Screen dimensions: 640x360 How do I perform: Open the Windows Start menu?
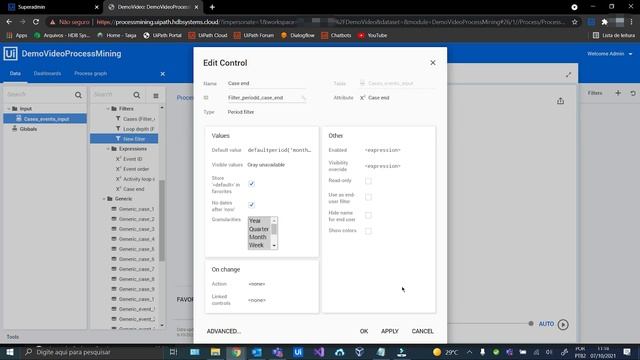click(10, 352)
